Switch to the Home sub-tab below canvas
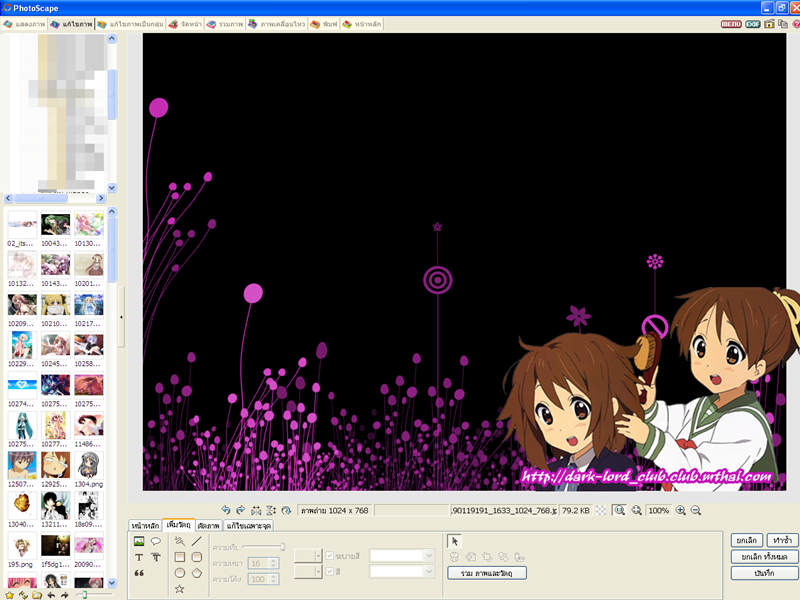800x600 pixels. point(145,526)
